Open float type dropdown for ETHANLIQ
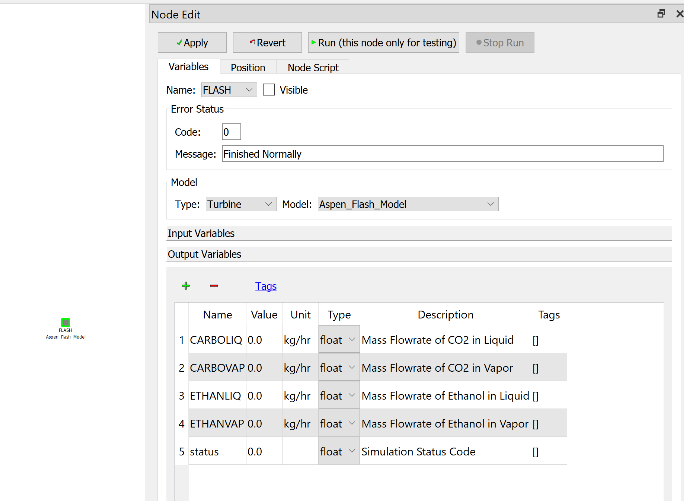Image resolution: width=684 pixels, height=501 pixels. coord(339,396)
